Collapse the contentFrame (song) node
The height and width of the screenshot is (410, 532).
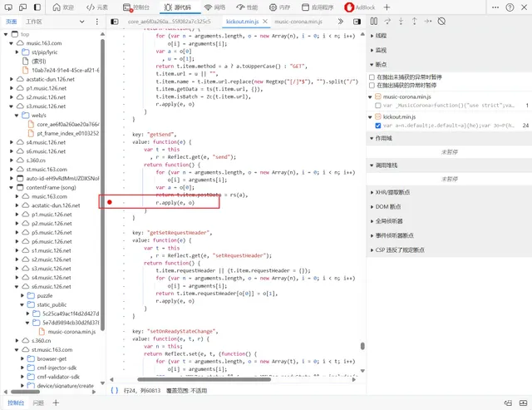coord(11,187)
